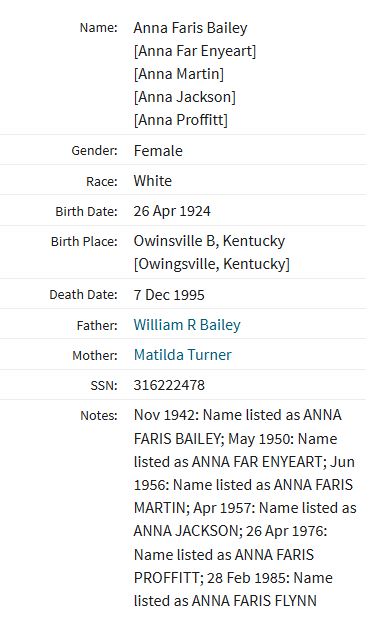Click the Mother field label

(95, 356)
